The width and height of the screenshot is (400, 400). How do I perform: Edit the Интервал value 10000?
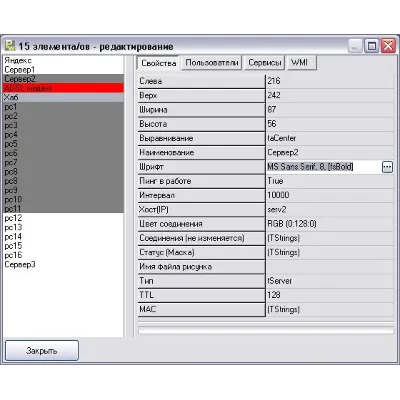330,195
